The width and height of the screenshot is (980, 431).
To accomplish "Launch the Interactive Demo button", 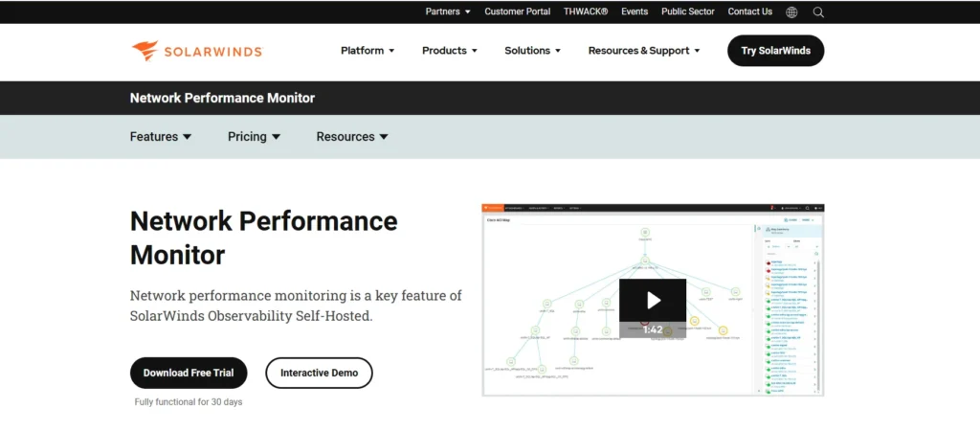I will tap(319, 373).
